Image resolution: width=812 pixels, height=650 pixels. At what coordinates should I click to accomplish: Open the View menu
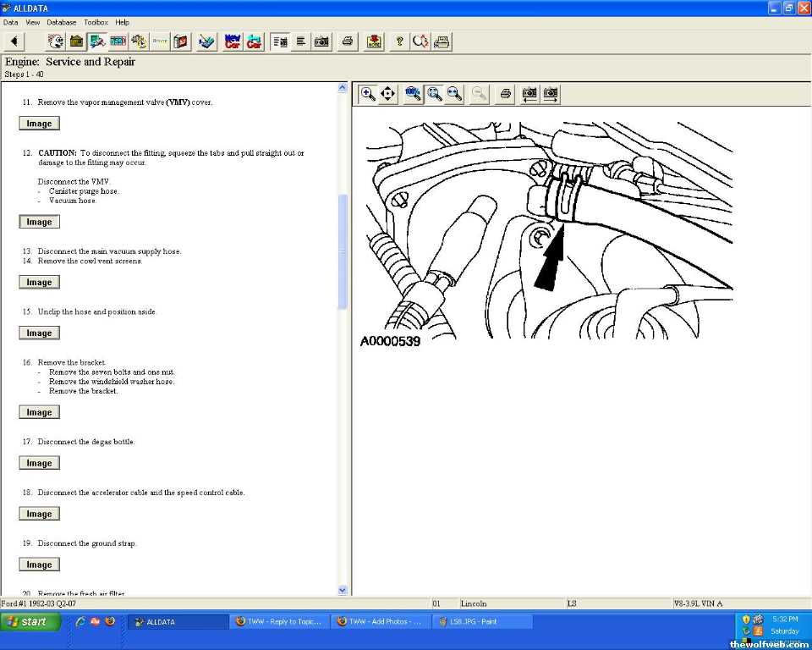33,22
